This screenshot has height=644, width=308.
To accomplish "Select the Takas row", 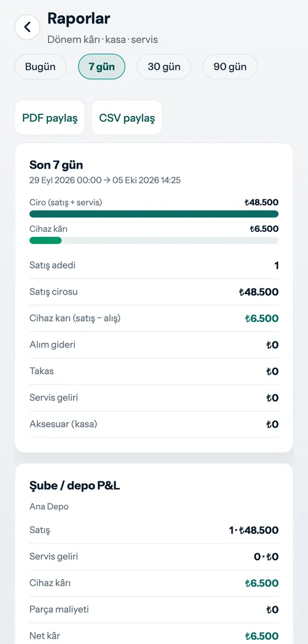I will 154,371.
